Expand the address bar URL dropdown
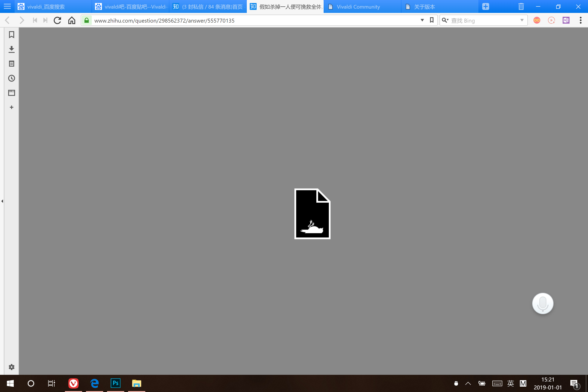The width and height of the screenshot is (588, 392). coord(422,20)
